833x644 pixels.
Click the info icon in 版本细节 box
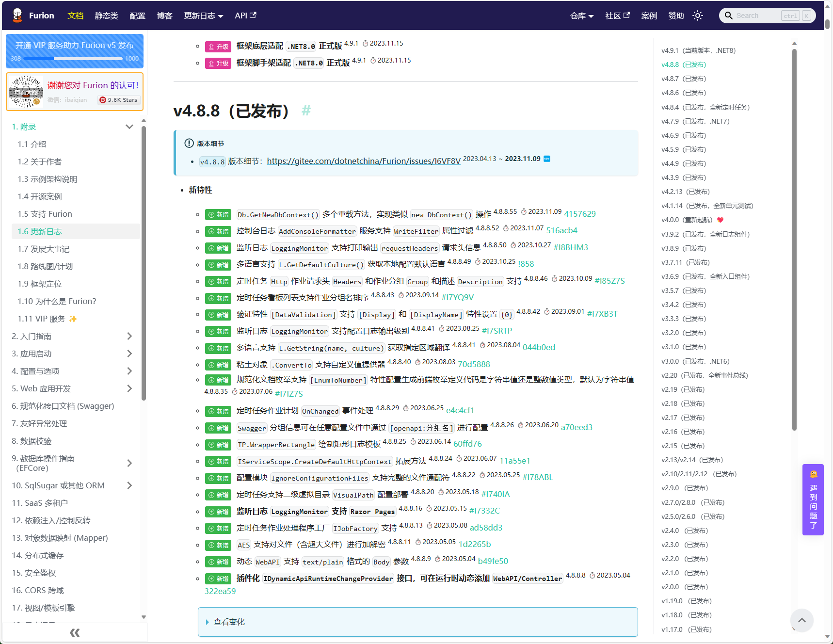(x=189, y=143)
